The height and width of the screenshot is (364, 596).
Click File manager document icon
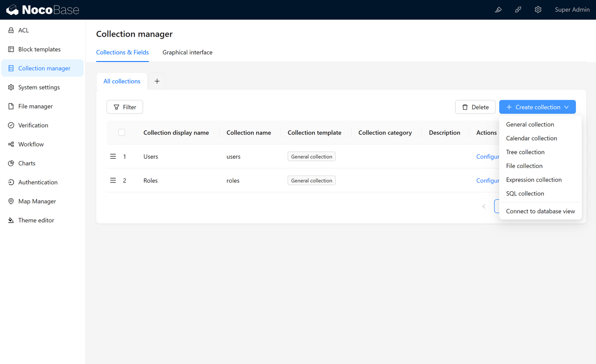11,107
